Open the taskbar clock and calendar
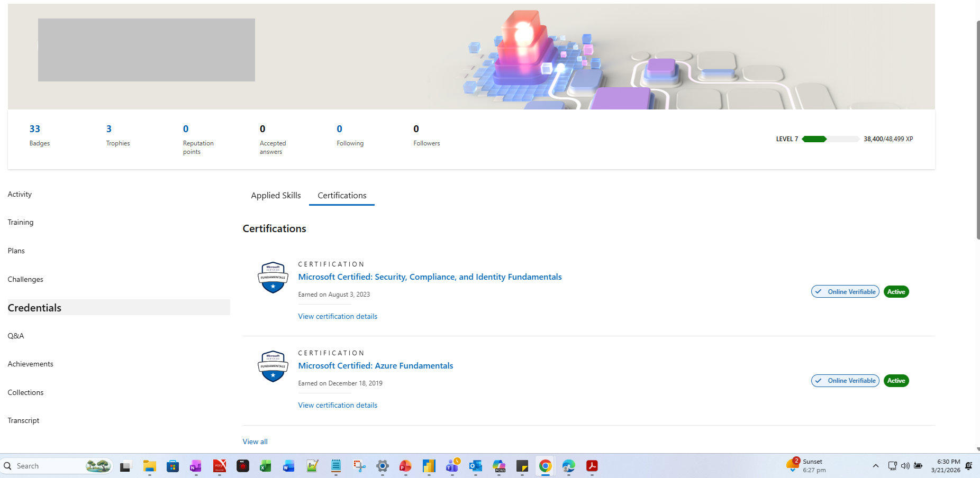 (946, 466)
